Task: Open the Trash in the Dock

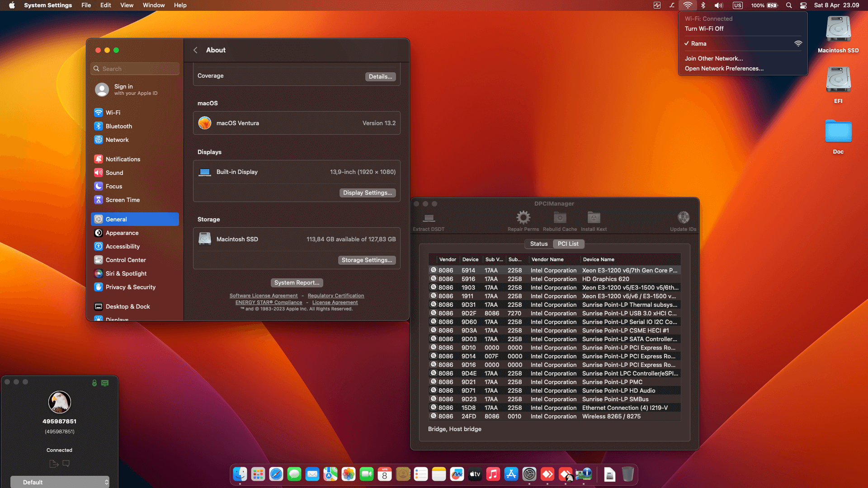Action: (x=627, y=474)
